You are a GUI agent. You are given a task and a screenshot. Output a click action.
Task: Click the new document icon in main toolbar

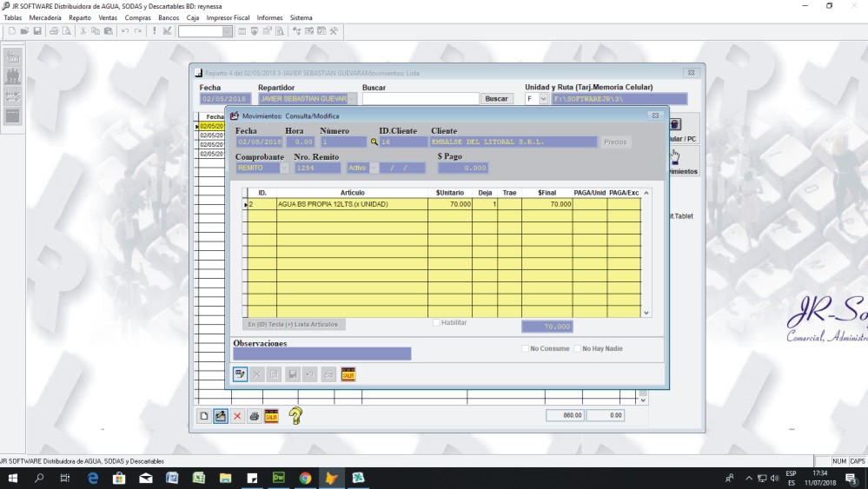coord(11,31)
